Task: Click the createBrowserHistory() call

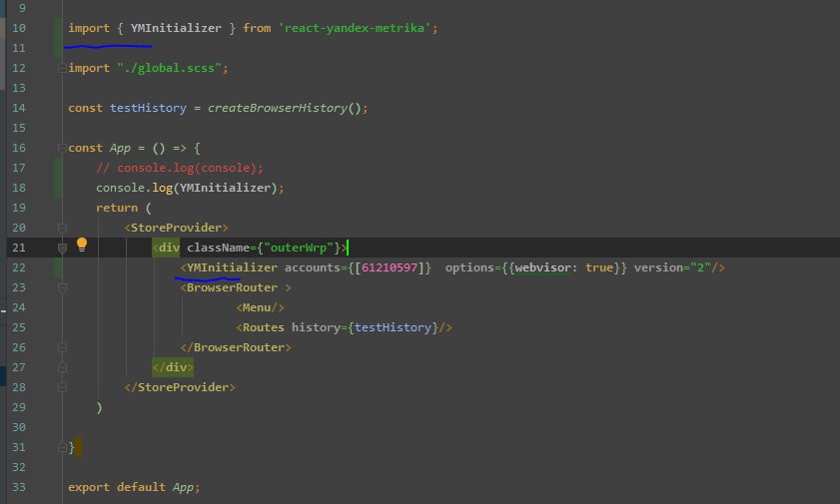Action: coord(284,108)
